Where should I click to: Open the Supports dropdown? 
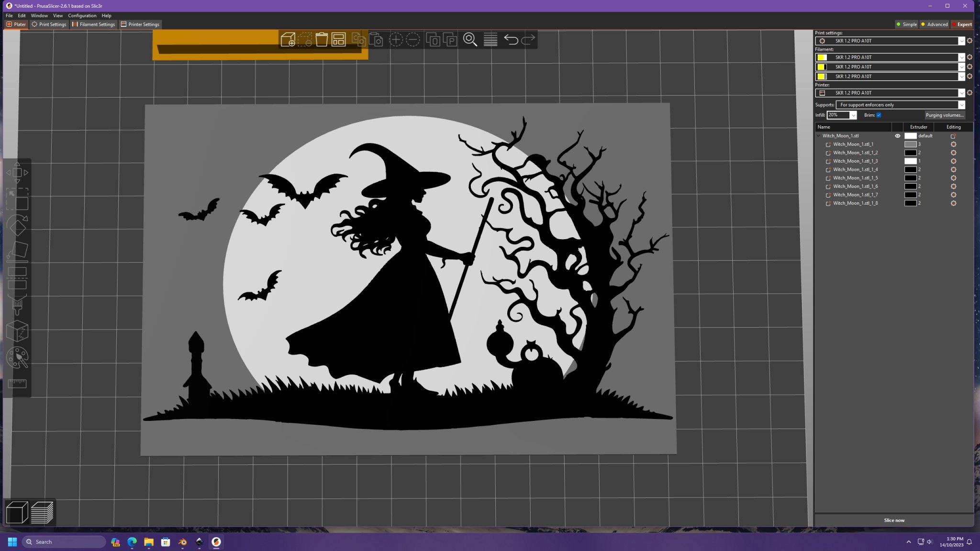(900, 105)
